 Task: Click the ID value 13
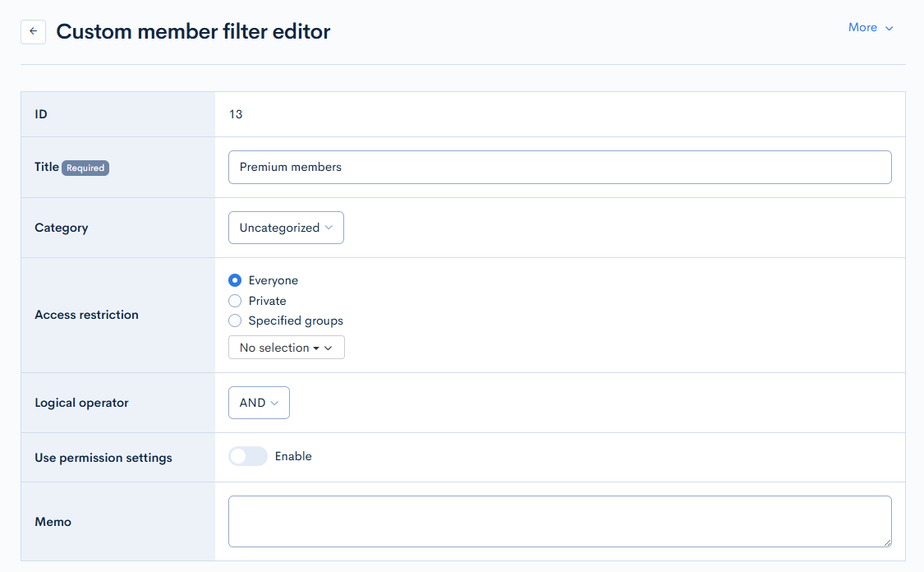(x=236, y=114)
